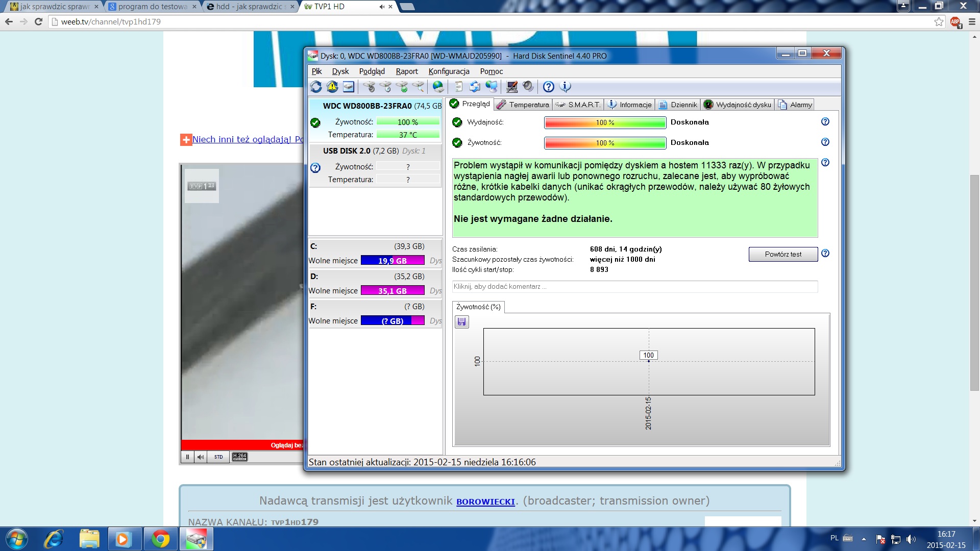Viewport: 980px width, 551px height.
Task: Open the Konfiguracja menu
Action: coord(449,71)
